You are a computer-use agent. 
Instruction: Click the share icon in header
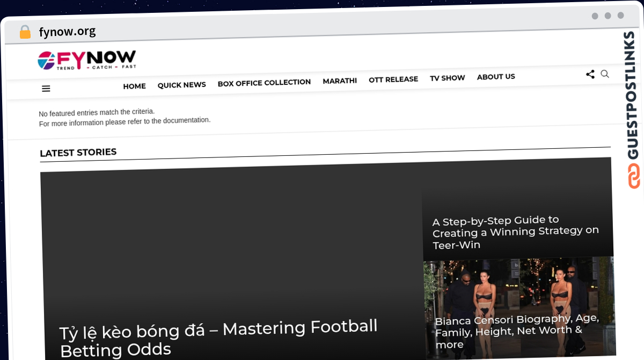coord(590,75)
